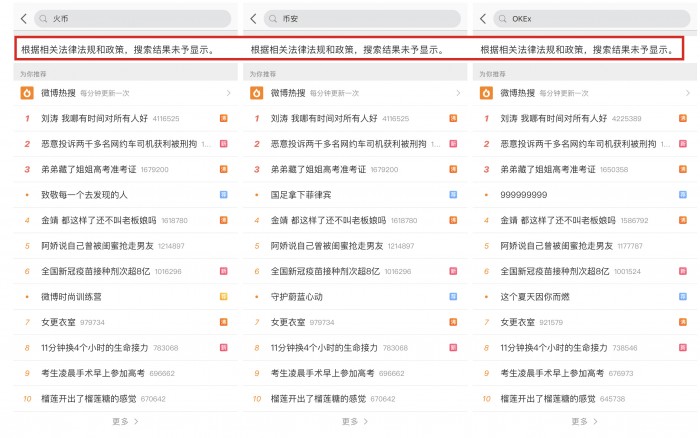This screenshot has height=438, width=700.
Task: Open the trending topic 致敬每一个去发现的人
Action: point(84,194)
